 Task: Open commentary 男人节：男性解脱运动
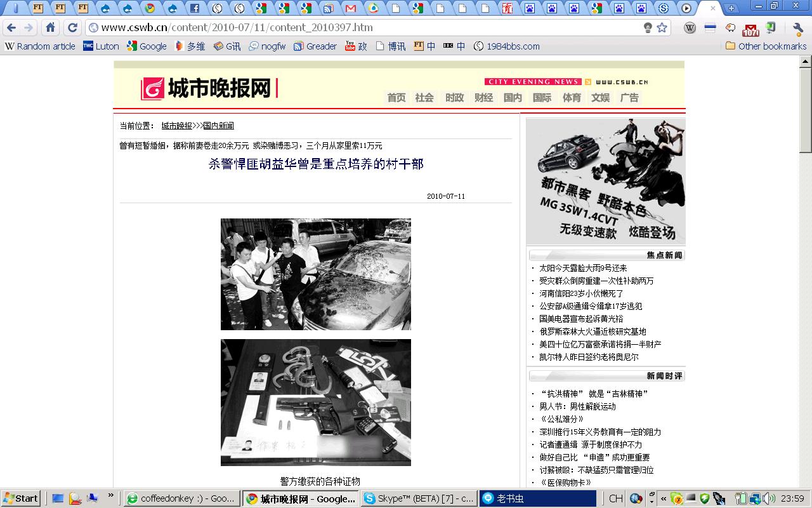click(x=577, y=406)
